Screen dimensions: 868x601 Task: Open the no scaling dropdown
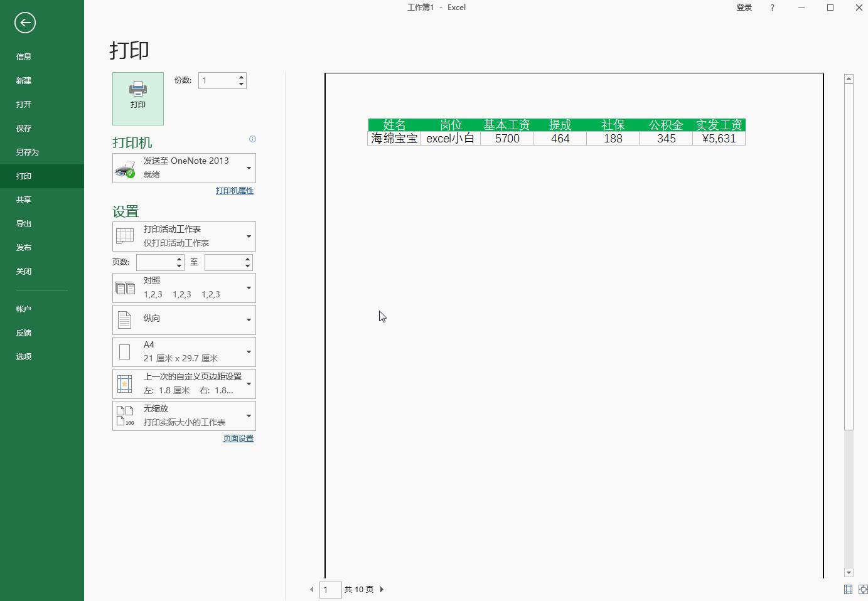point(184,416)
